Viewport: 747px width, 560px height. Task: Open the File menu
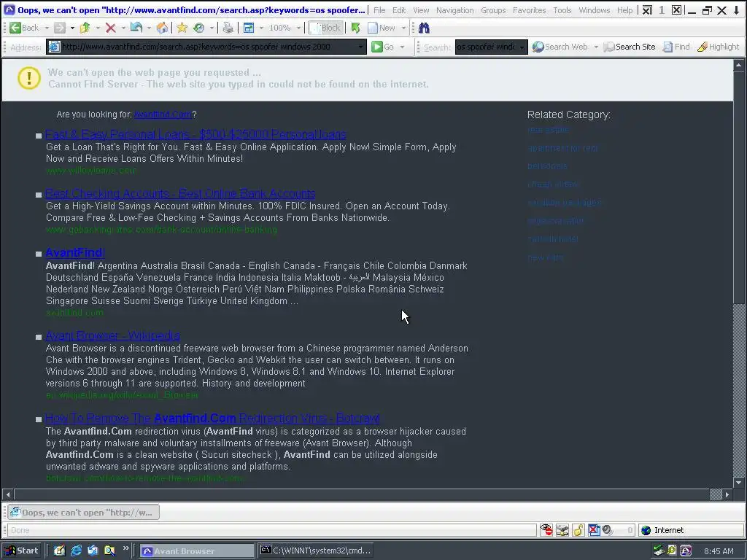(379, 10)
